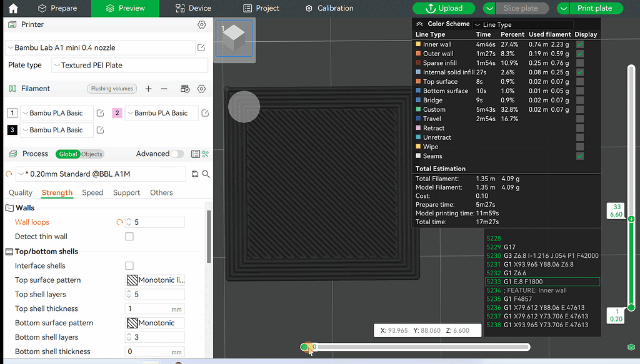
Task: Reset Wall loops value to default
Action: coord(119,222)
